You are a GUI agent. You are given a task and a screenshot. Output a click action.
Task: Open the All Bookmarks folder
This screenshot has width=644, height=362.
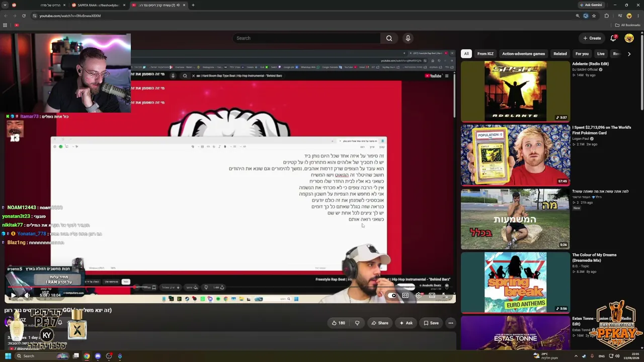[x=628, y=25]
